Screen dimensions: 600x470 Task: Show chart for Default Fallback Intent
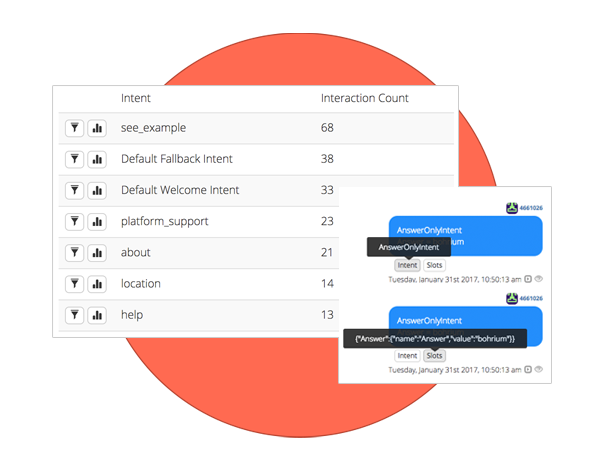[x=97, y=159]
